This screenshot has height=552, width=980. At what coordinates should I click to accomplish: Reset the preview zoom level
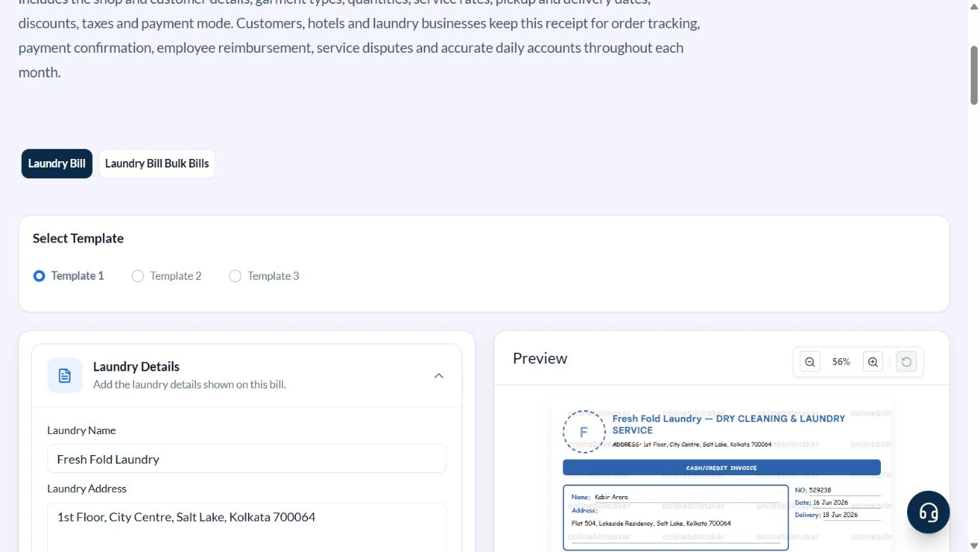click(906, 362)
